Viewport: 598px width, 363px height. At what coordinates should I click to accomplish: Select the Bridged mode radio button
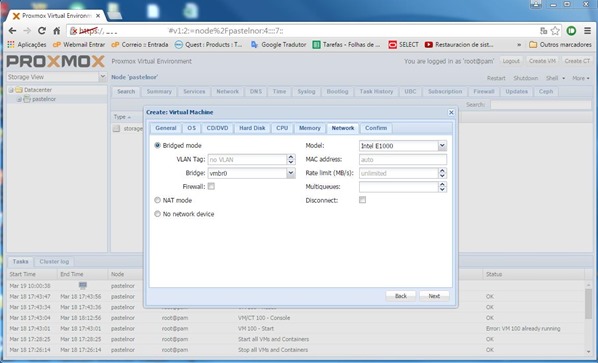click(x=158, y=146)
